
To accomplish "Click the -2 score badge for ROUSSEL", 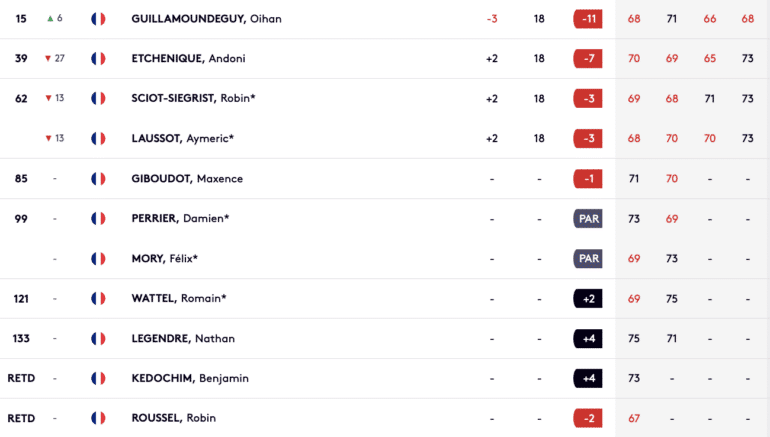I will pyautogui.click(x=588, y=419).
